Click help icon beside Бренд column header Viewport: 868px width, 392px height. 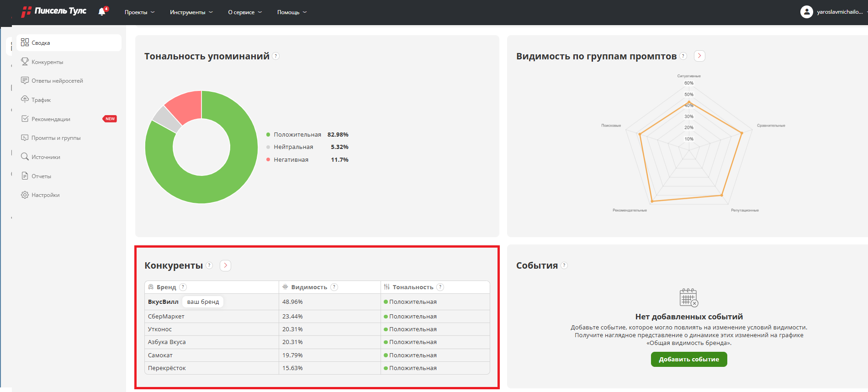(x=183, y=287)
